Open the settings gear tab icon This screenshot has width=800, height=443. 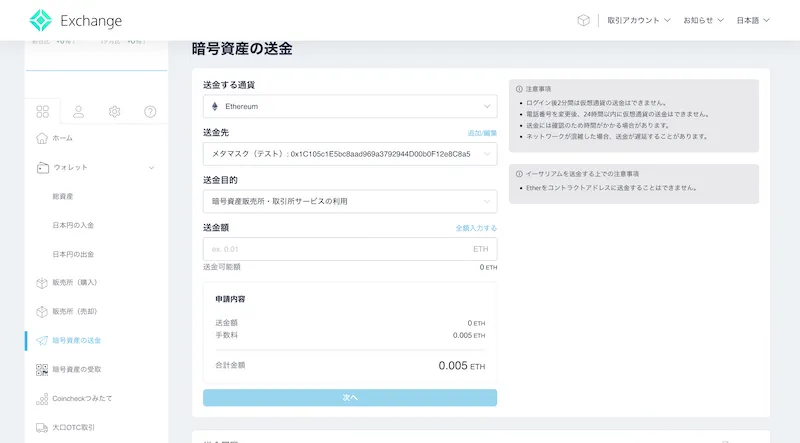[x=114, y=111]
